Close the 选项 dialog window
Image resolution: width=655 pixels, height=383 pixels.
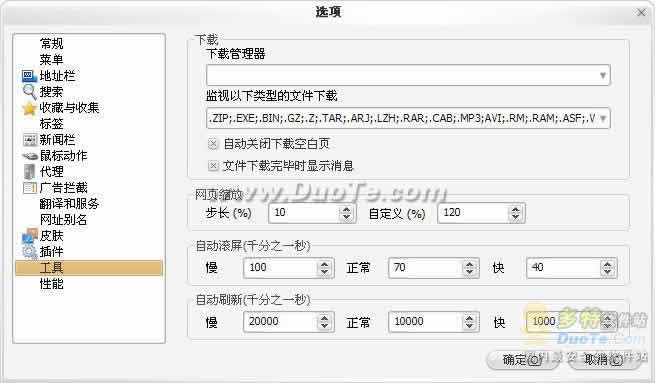(x=641, y=13)
